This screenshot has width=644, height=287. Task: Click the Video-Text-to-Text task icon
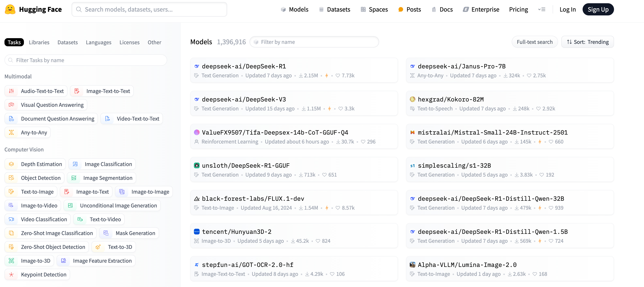click(107, 119)
